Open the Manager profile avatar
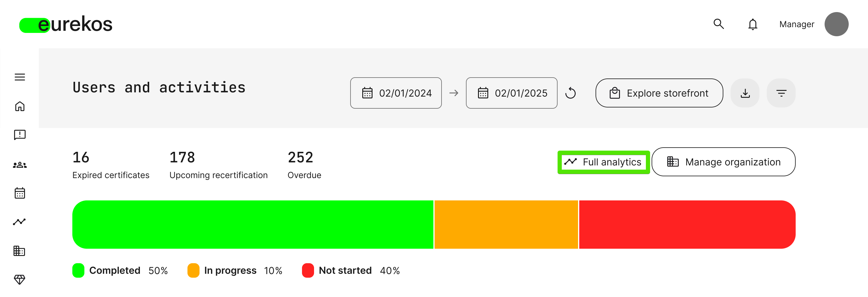Image resolution: width=868 pixels, height=297 pixels. pyautogui.click(x=836, y=24)
